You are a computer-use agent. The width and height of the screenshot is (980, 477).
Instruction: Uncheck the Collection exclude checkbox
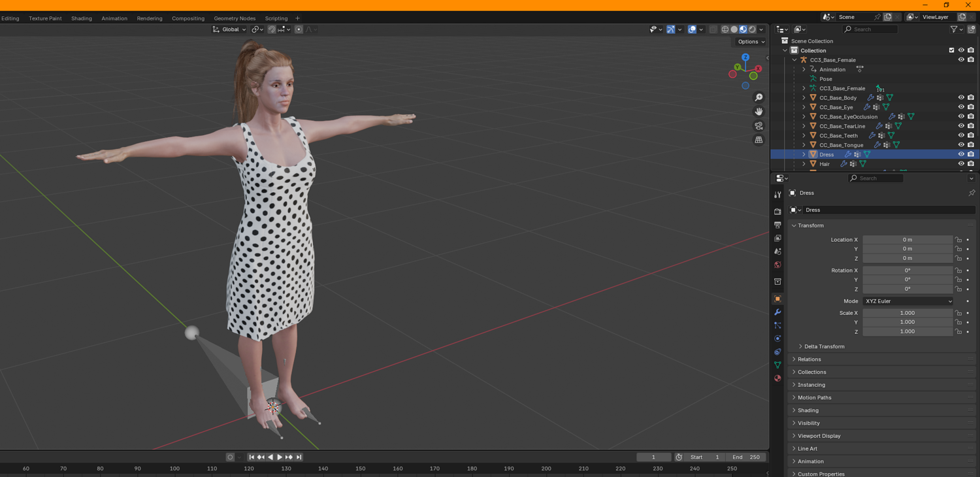pyautogui.click(x=951, y=50)
